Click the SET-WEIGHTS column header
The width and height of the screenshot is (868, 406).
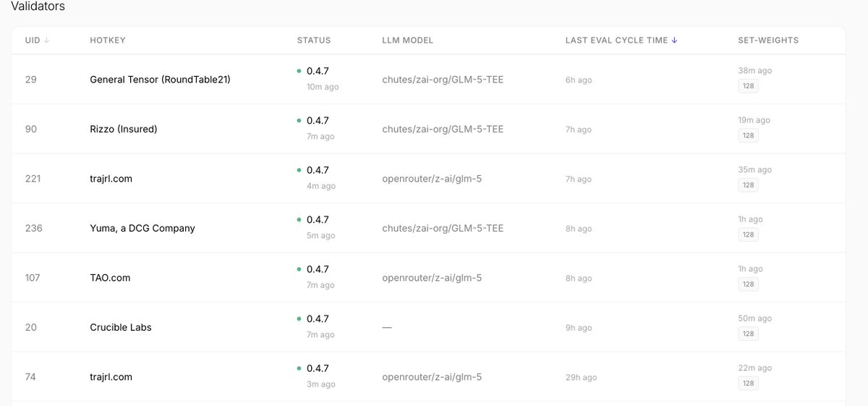click(768, 41)
